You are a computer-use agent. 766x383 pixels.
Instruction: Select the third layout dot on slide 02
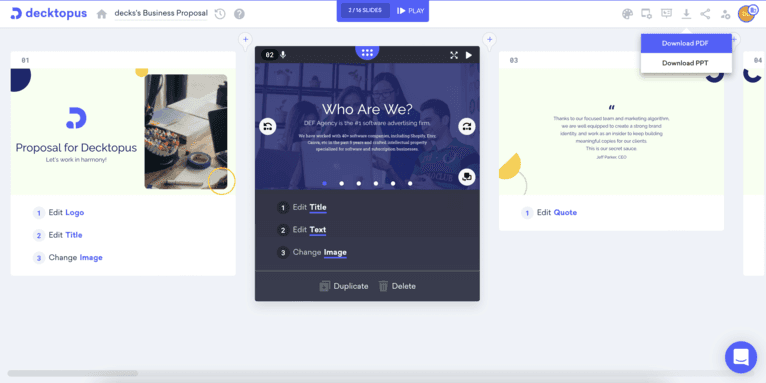pyautogui.click(x=359, y=184)
